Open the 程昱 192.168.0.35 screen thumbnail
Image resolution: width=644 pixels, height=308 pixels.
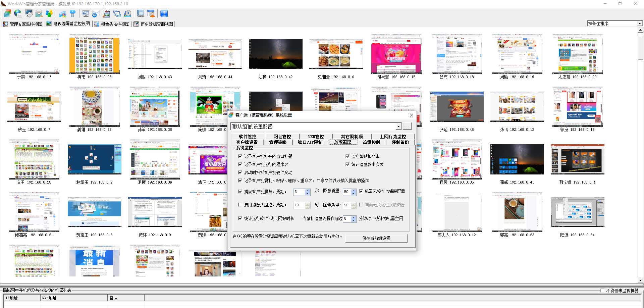(x=457, y=159)
